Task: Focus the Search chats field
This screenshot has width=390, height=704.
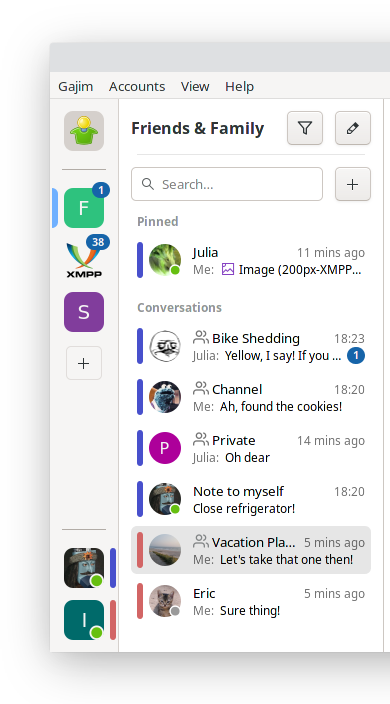Action: pyautogui.click(x=227, y=184)
